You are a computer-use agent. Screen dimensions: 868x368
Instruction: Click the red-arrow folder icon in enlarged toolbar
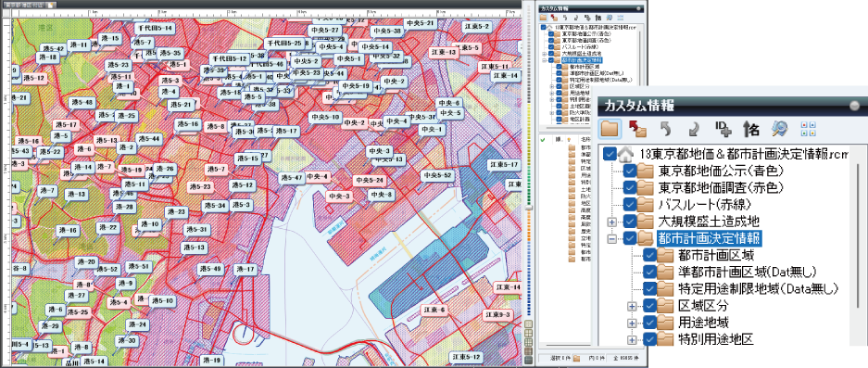point(637,129)
